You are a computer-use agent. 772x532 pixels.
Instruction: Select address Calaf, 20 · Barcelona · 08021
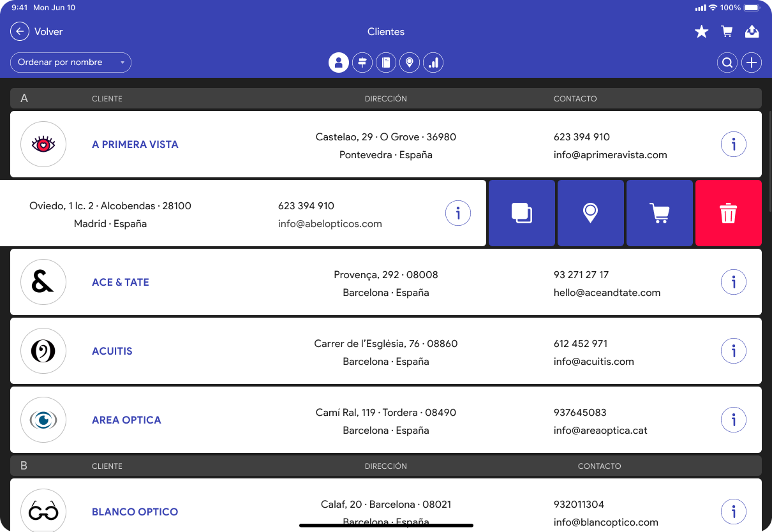click(386, 505)
